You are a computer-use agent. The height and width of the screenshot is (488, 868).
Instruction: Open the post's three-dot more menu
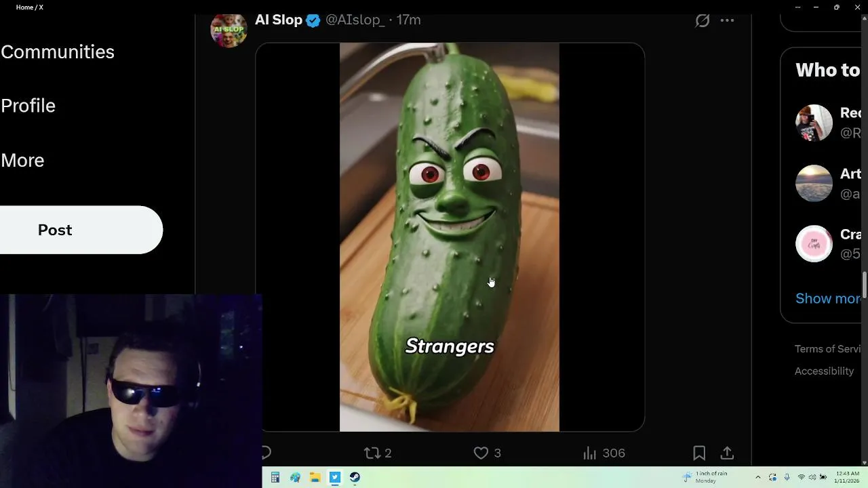click(727, 20)
